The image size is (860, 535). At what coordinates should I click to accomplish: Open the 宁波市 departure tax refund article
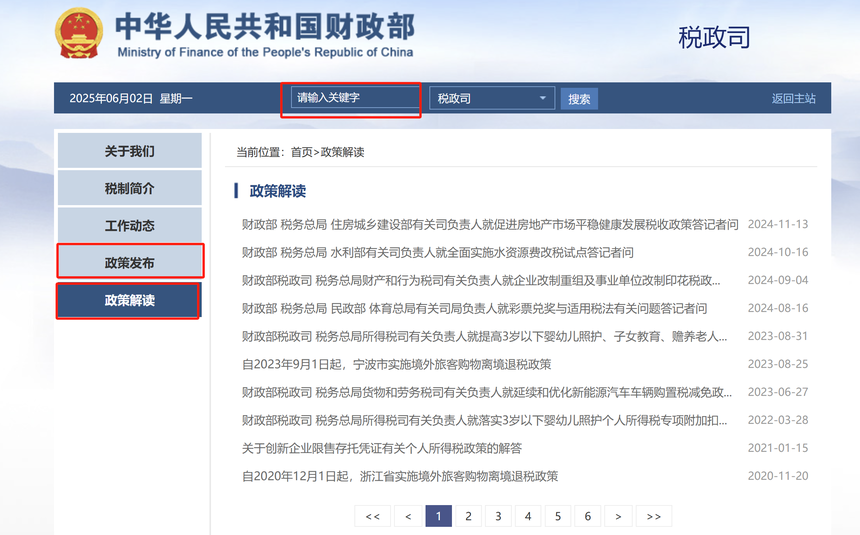point(397,364)
